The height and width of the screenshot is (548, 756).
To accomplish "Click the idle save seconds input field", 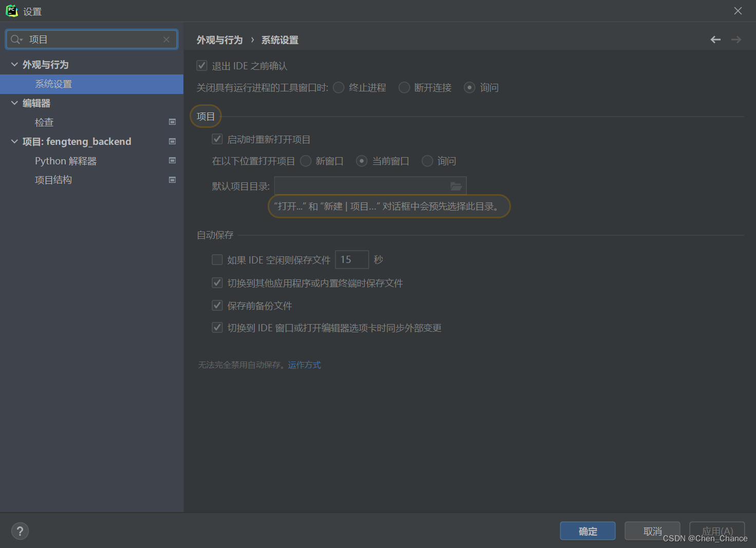I will (x=351, y=259).
